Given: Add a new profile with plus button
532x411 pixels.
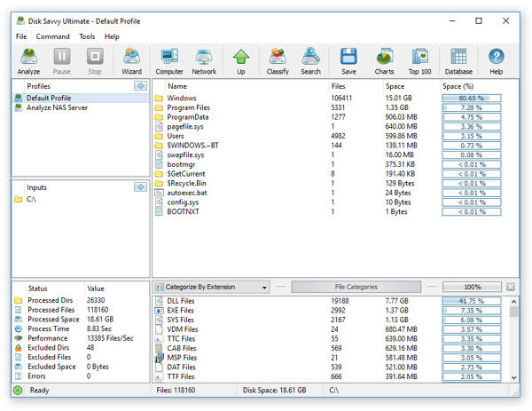Looking at the screenshot, I should [x=140, y=85].
